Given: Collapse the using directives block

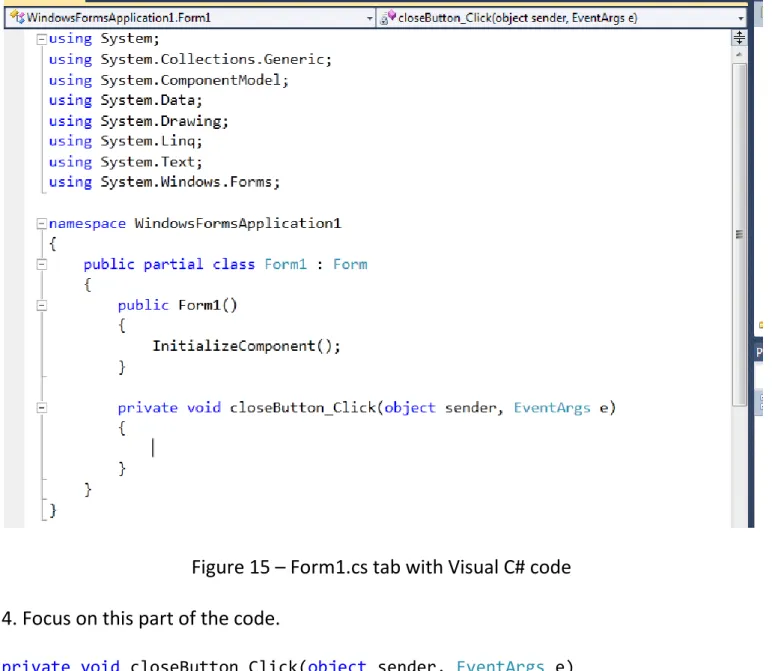Looking at the screenshot, I should pyautogui.click(x=42, y=39).
